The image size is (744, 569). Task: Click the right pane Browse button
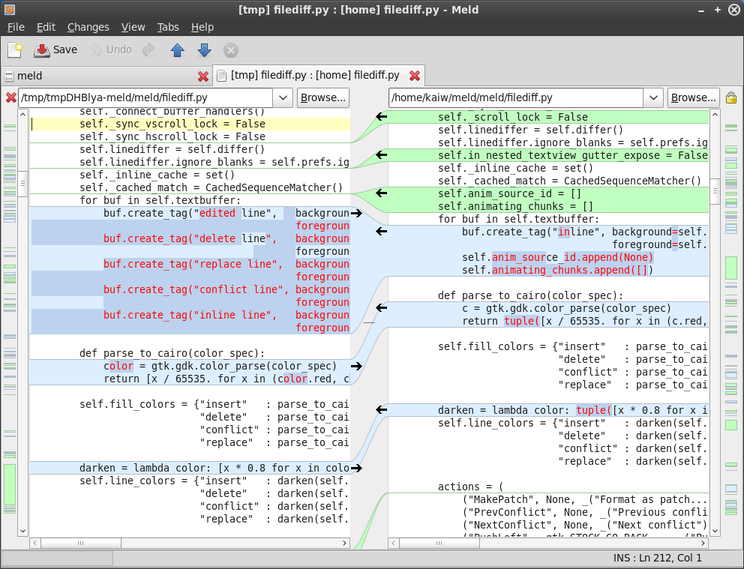pyautogui.click(x=693, y=98)
